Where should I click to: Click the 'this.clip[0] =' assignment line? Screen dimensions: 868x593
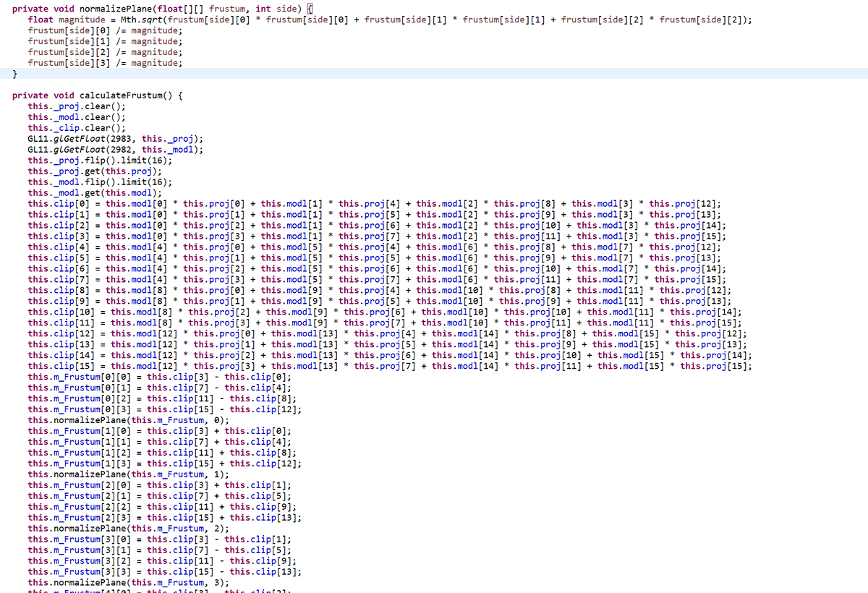click(x=374, y=204)
